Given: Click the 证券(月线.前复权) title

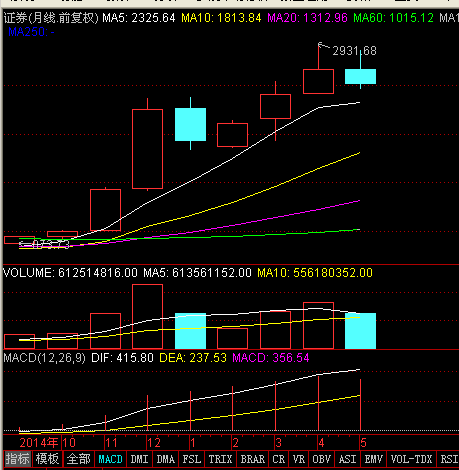Looking at the screenshot, I should [51, 18].
